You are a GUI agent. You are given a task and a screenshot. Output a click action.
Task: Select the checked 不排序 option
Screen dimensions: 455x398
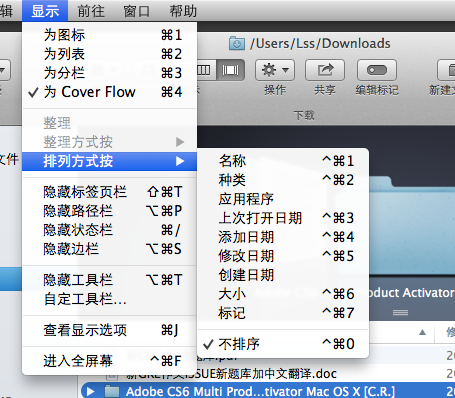click(x=283, y=344)
